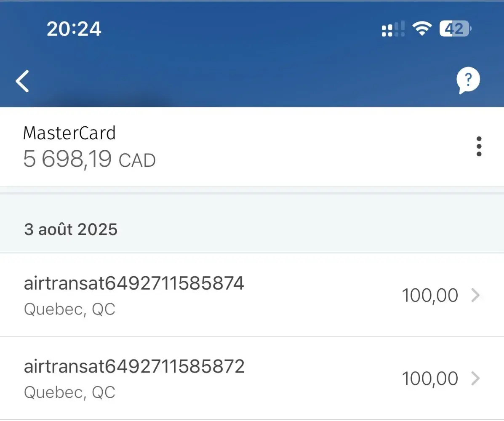This screenshot has height=421, width=504.
Task: Open transaction airtransat6492711585872
Action: click(134, 367)
